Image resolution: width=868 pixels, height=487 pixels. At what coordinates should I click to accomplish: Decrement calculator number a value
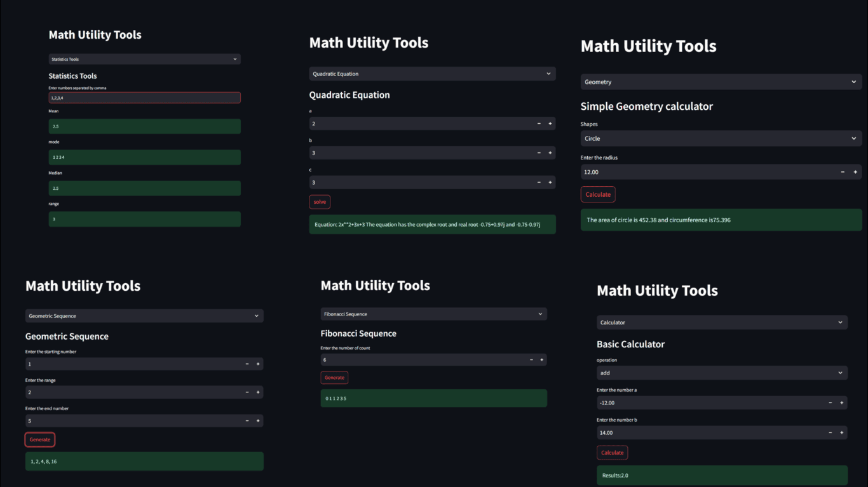click(x=830, y=403)
